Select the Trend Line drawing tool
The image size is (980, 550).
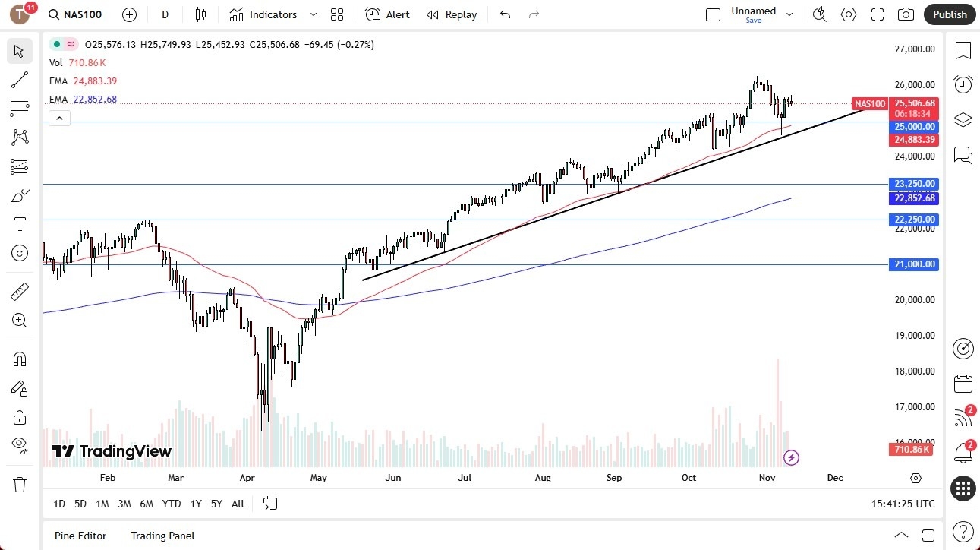pyautogui.click(x=20, y=80)
